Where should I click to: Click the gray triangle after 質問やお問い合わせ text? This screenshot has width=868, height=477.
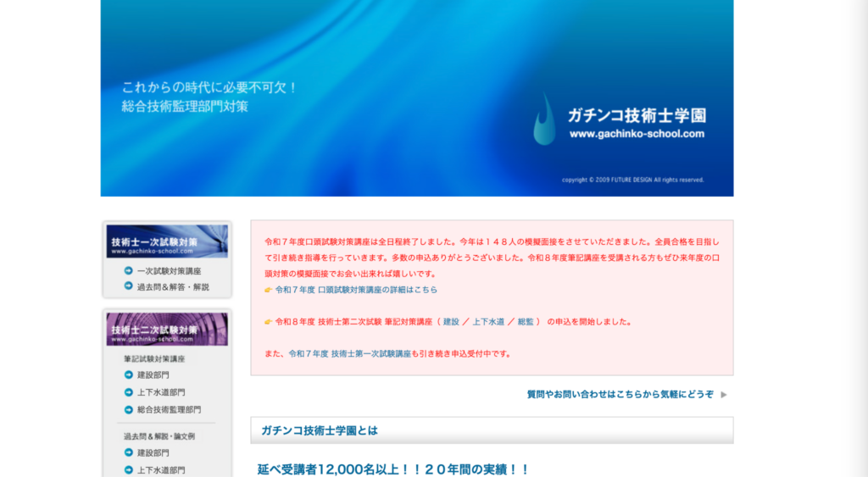coord(724,395)
